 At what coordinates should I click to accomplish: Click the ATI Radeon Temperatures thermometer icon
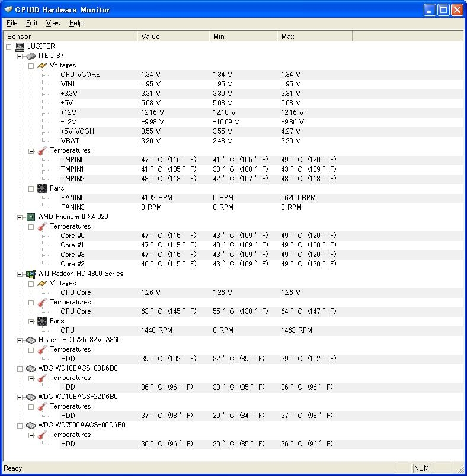click(42, 303)
